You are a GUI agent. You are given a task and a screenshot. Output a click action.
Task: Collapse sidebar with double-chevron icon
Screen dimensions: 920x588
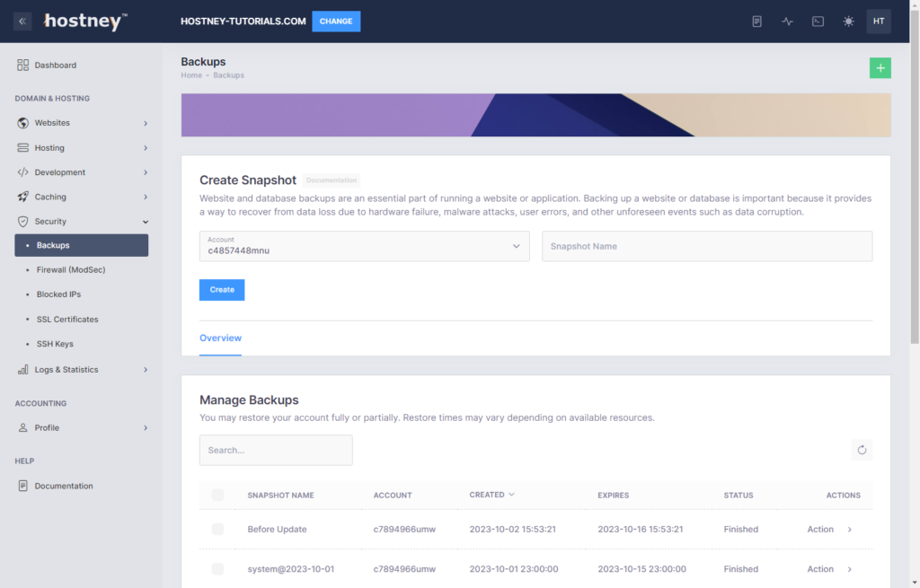click(22, 21)
